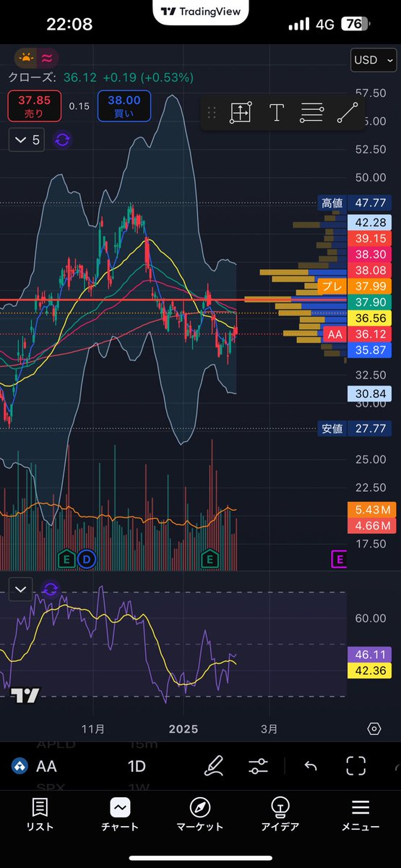Open the メニュー tab
This screenshot has width=401, height=868.
360,815
